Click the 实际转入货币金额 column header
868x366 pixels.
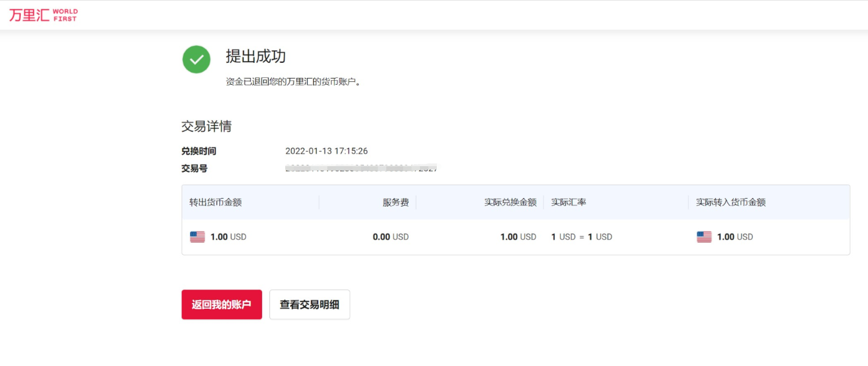[x=730, y=202]
